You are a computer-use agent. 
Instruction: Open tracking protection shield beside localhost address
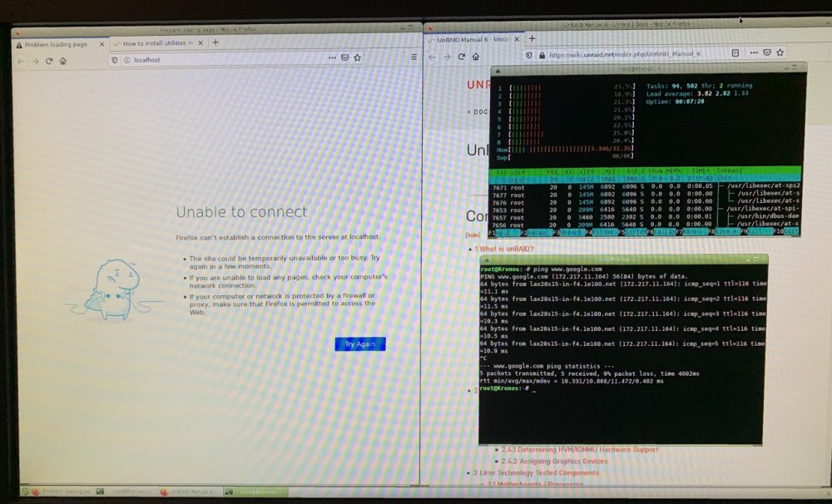[114, 60]
